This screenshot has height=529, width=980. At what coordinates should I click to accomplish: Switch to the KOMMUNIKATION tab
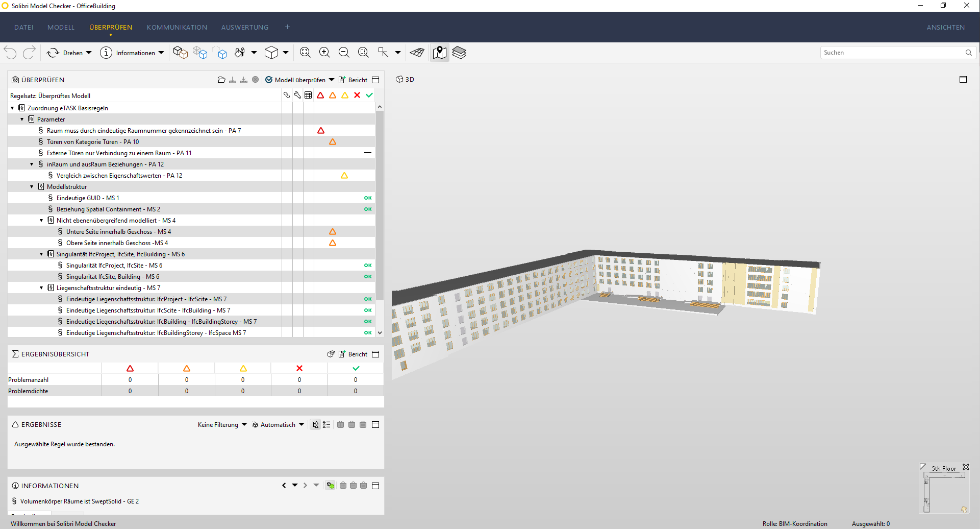(x=177, y=27)
